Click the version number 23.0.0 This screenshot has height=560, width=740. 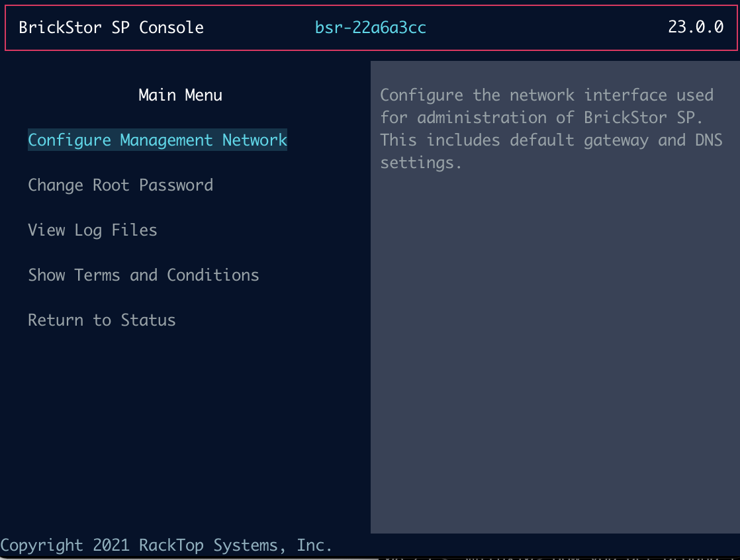point(696,27)
